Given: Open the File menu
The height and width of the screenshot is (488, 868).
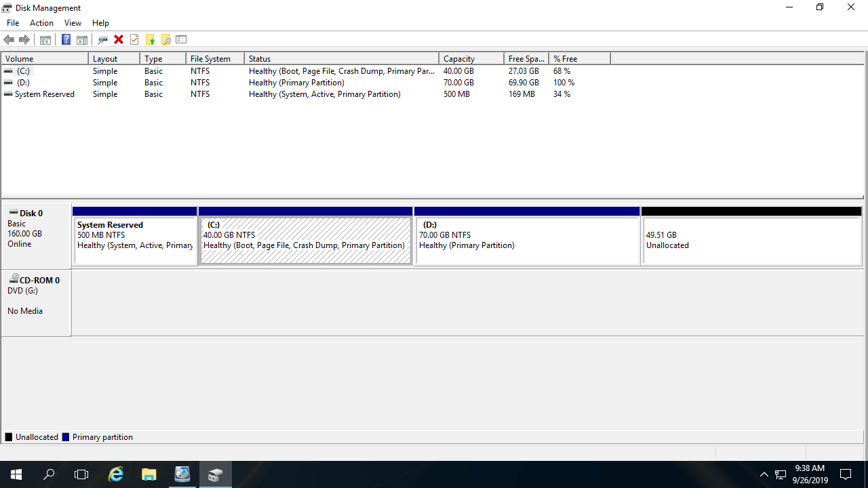Looking at the screenshot, I should coord(13,23).
